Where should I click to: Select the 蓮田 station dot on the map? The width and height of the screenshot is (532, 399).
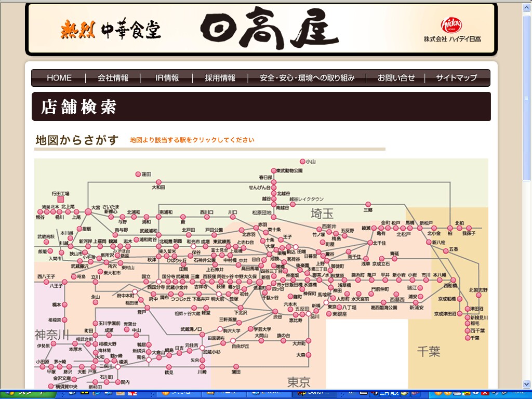pos(138,174)
